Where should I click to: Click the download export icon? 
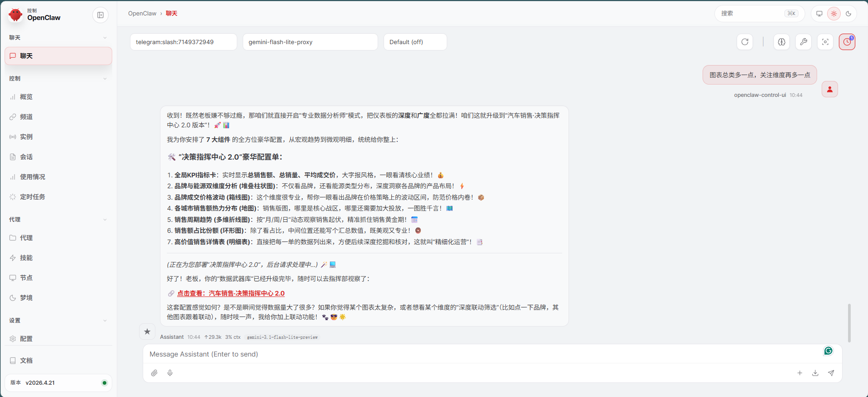[x=815, y=373]
